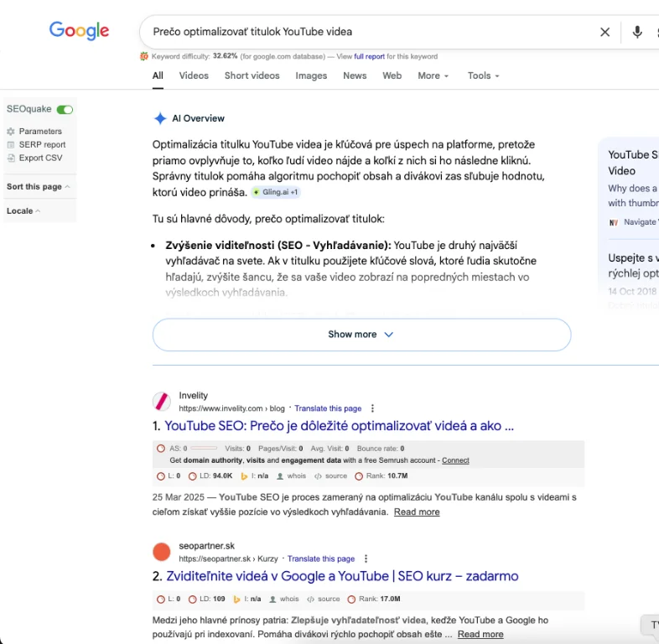
Task: Click the seopartner.sk orange favicon
Action: [162, 552]
